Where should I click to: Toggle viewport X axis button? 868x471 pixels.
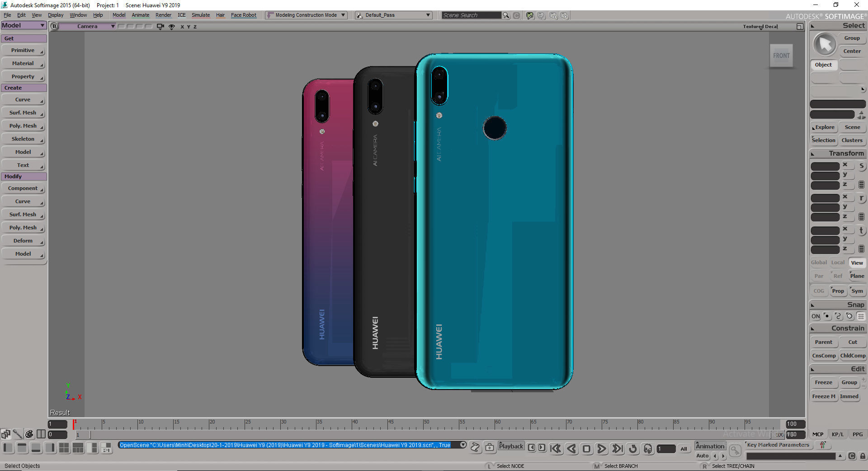(182, 27)
